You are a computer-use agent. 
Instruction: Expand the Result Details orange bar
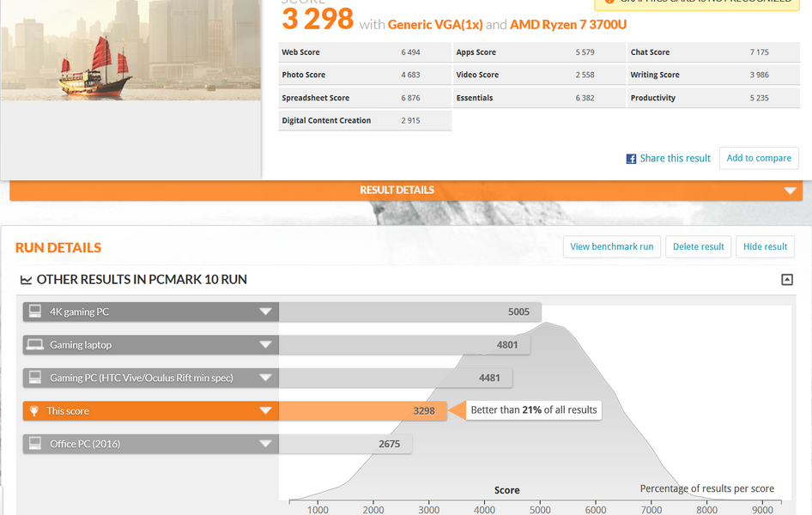click(x=790, y=191)
